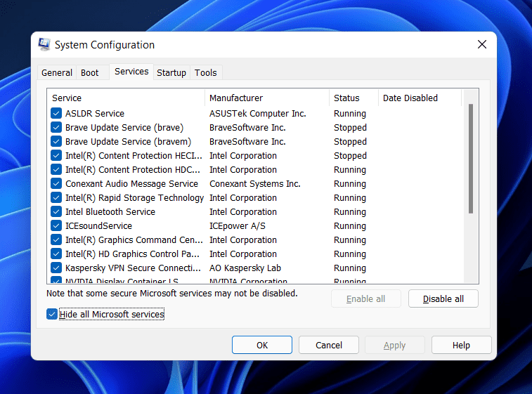
Task: Click the Cancel button
Action: [x=329, y=345]
